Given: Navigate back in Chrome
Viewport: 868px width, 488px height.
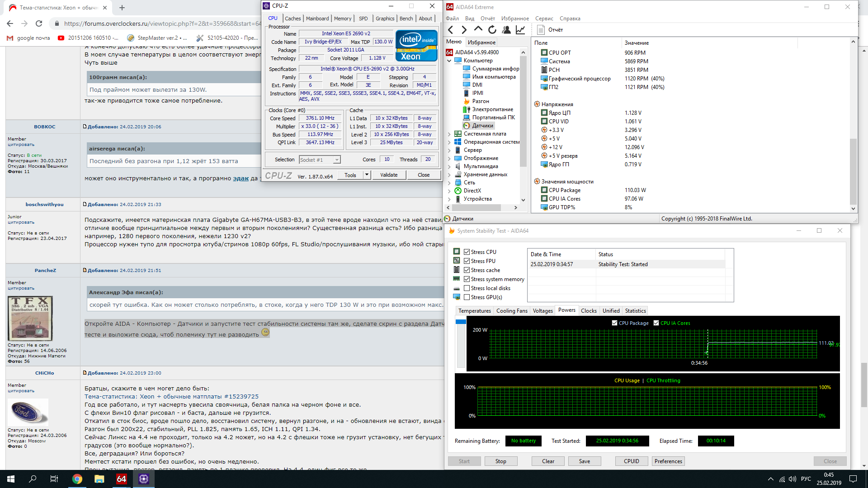Looking at the screenshot, I should [x=10, y=23].
